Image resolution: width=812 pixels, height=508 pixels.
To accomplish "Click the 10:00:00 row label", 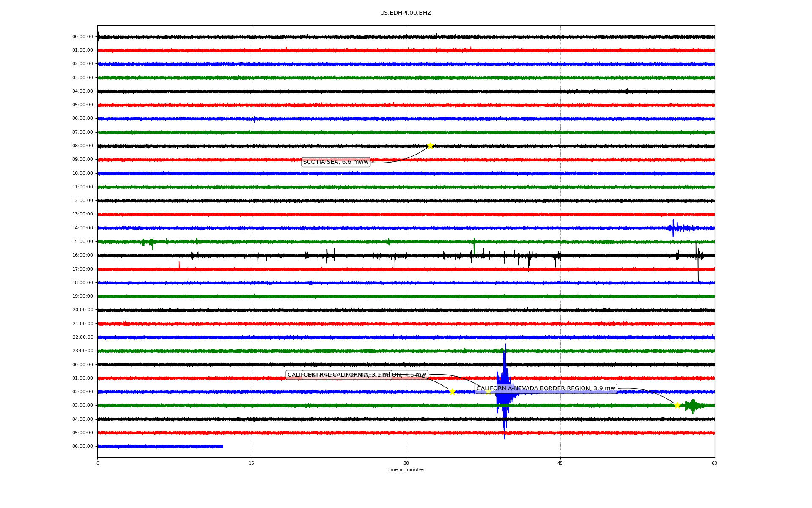I will point(82,174).
